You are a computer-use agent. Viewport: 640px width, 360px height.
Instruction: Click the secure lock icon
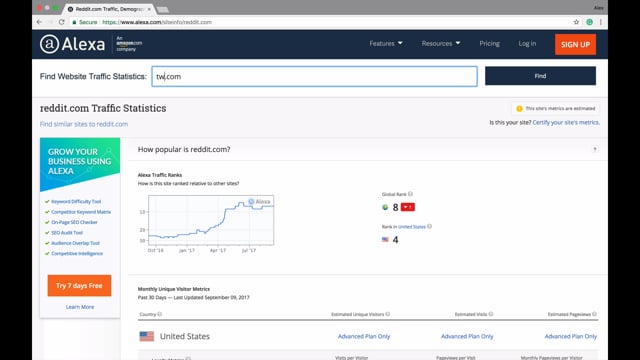coord(74,22)
